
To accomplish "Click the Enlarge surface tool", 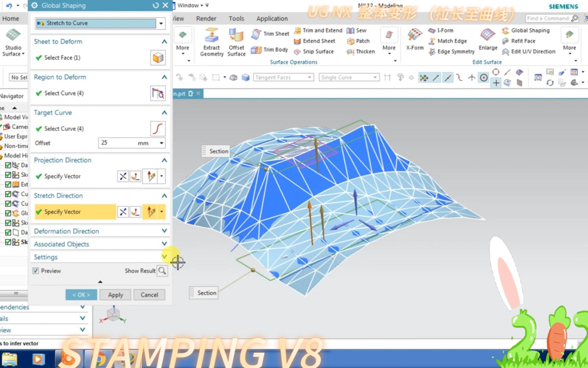I will click(488, 40).
